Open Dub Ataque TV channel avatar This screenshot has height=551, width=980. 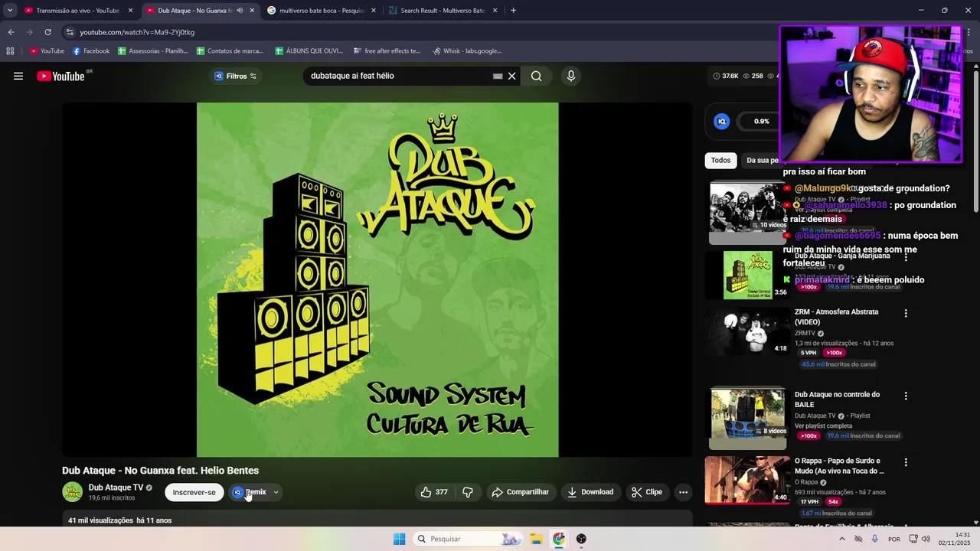(x=73, y=492)
